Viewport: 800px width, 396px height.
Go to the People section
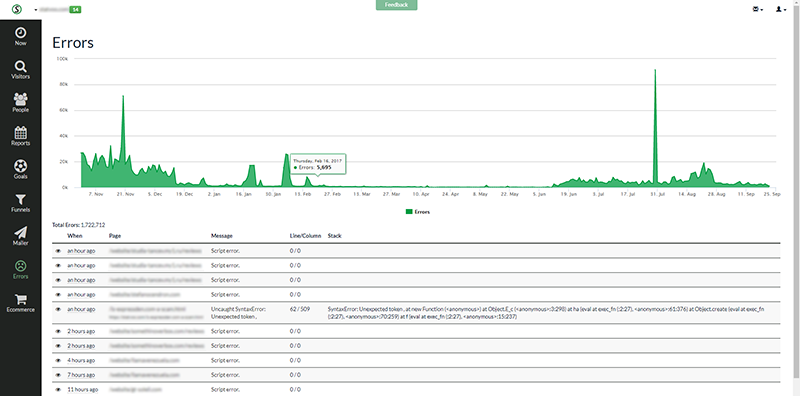[x=20, y=103]
